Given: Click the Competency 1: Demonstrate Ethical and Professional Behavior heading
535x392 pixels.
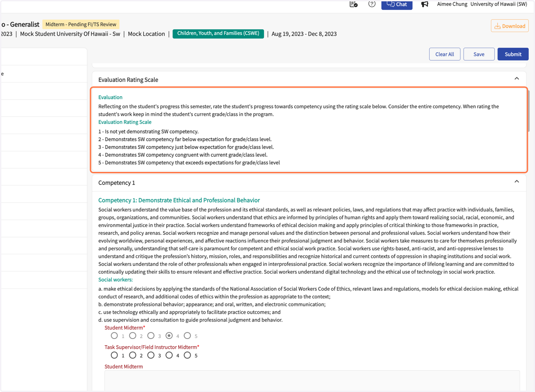Looking at the screenshot, I should (x=179, y=200).
